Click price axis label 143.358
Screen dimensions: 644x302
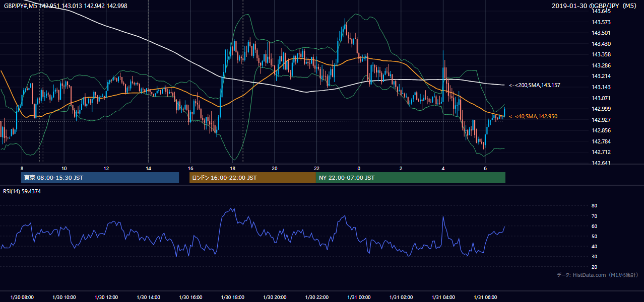point(601,54)
